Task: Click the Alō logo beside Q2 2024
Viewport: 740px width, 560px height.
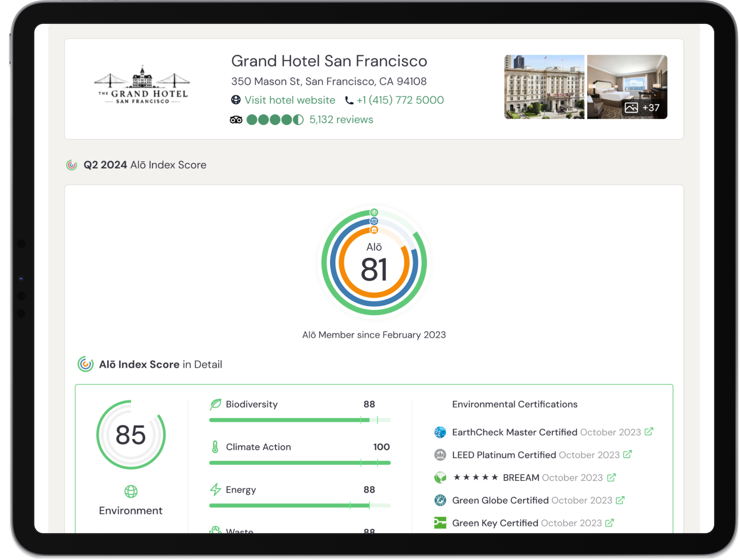Action: (x=72, y=165)
